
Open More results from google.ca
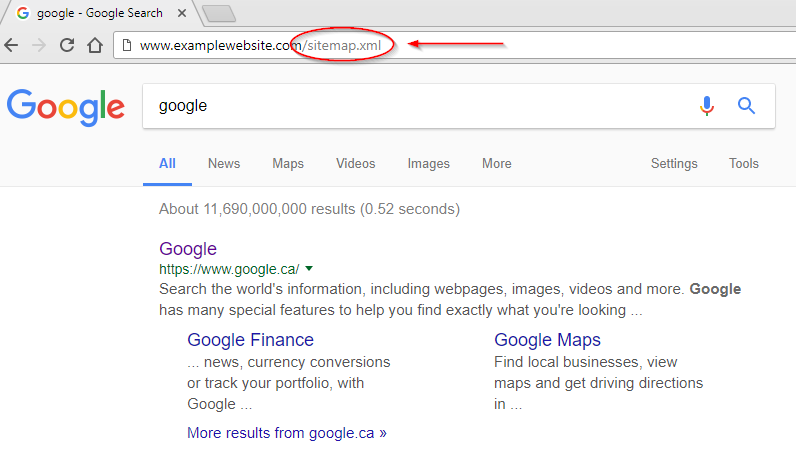[x=287, y=433]
